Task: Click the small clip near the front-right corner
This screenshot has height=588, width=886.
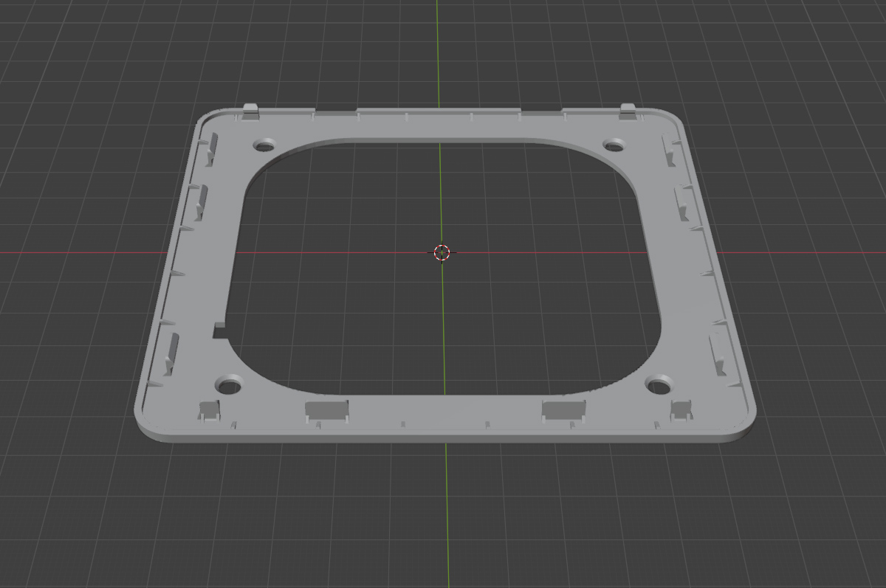Action: 681,410
